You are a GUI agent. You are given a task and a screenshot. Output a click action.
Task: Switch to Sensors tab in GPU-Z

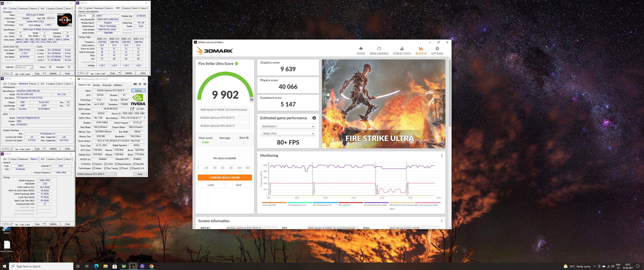click(x=96, y=85)
